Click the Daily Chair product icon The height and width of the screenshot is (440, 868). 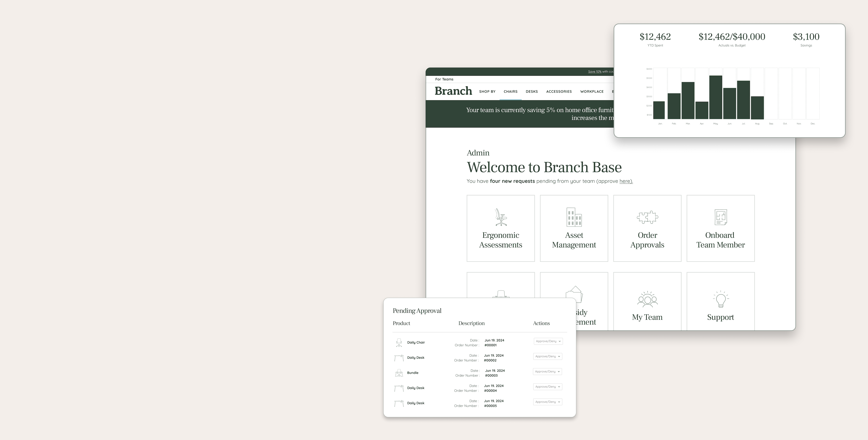coord(399,343)
